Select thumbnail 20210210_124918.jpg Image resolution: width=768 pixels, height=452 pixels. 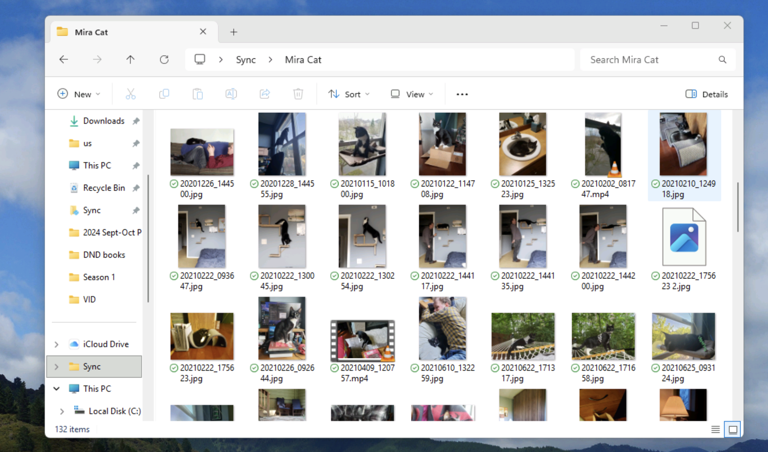[x=683, y=144]
